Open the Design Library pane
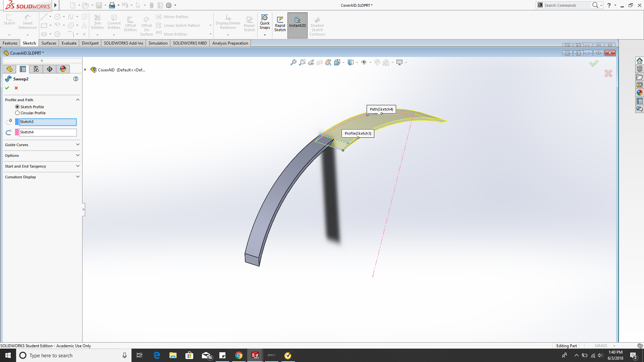This screenshot has width=644, height=362. (640, 69)
